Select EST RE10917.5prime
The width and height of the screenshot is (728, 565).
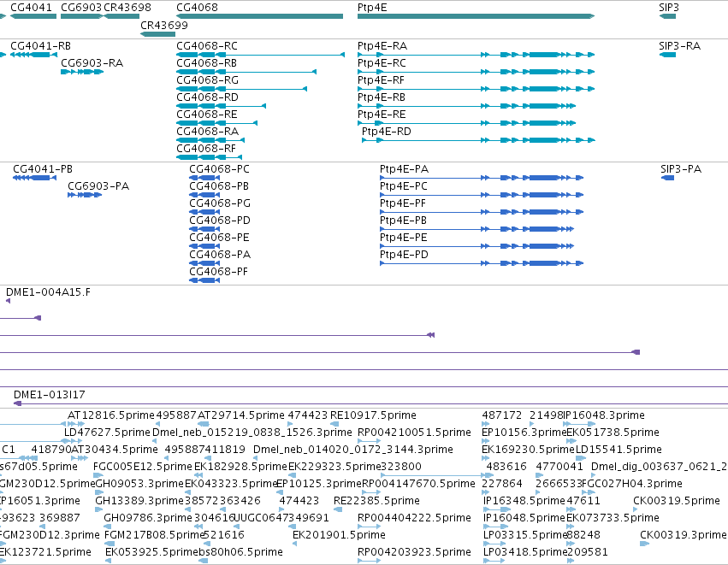(373, 415)
